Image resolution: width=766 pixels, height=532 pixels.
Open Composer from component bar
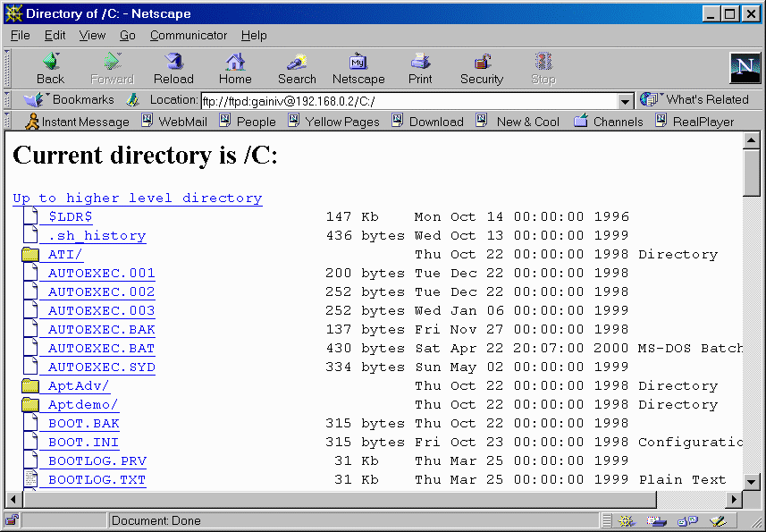click(x=718, y=520)
